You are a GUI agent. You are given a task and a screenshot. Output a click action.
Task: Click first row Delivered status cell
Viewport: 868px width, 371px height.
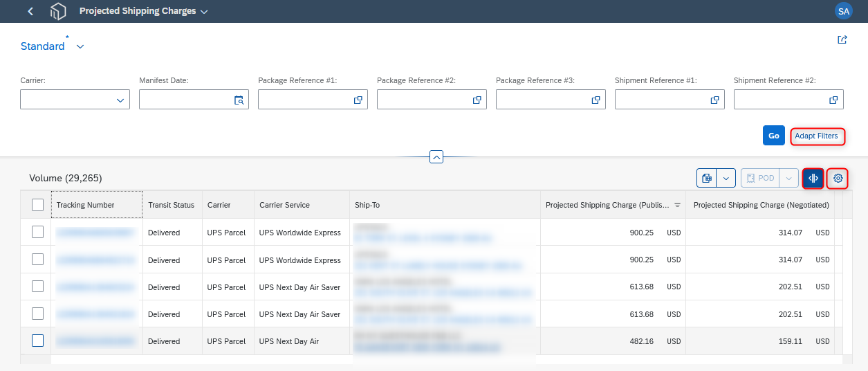click(172, 233)
